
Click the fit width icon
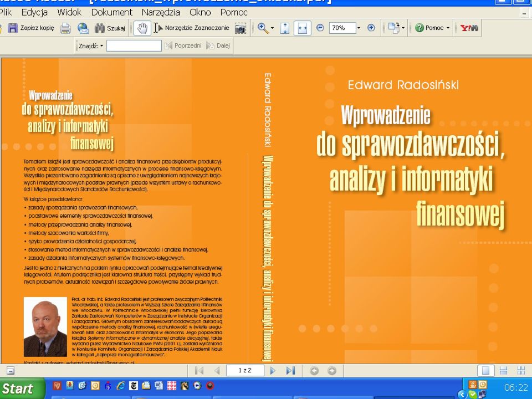click(303, 28)
